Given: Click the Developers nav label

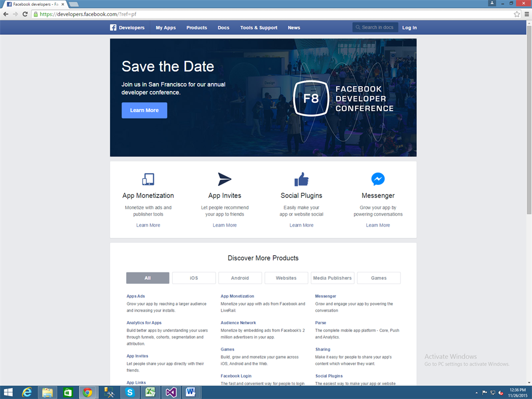Looking at the screenshot, I should point(131,28).
